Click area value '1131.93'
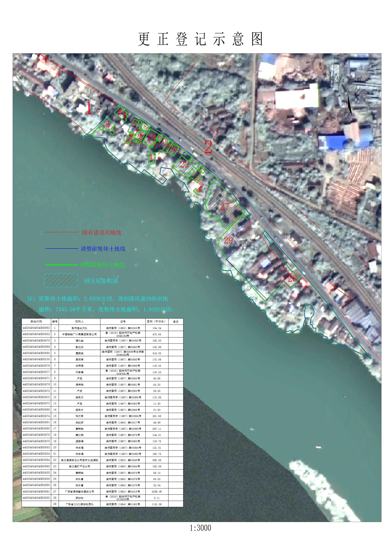 coord(157,504)
